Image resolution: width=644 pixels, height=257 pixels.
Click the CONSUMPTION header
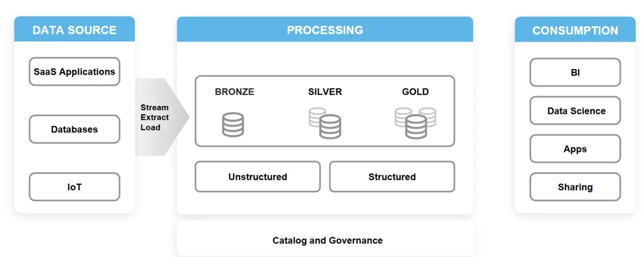575,30
